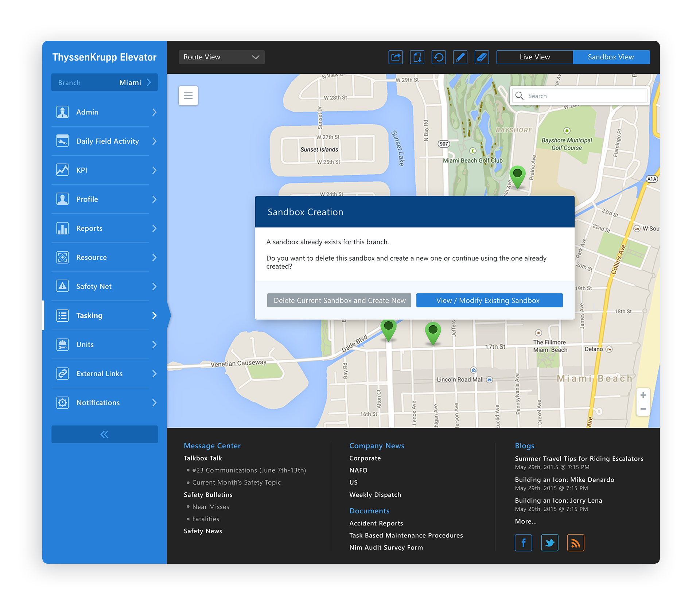Open Current Month's Safety Topic link
Screen dimensions: 700x606
click(x=236, y=482)
